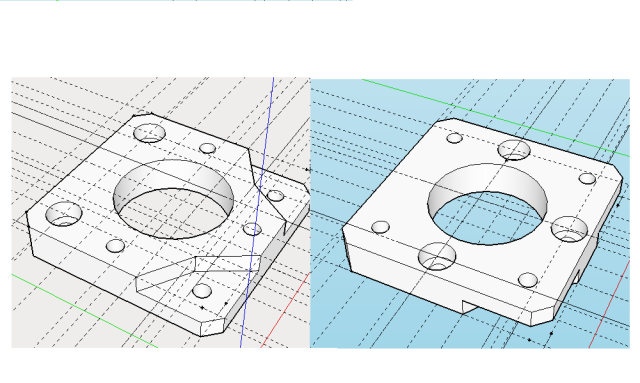Select the small far-left hole on the right model

pyautogui.click(x=380, y=227)
